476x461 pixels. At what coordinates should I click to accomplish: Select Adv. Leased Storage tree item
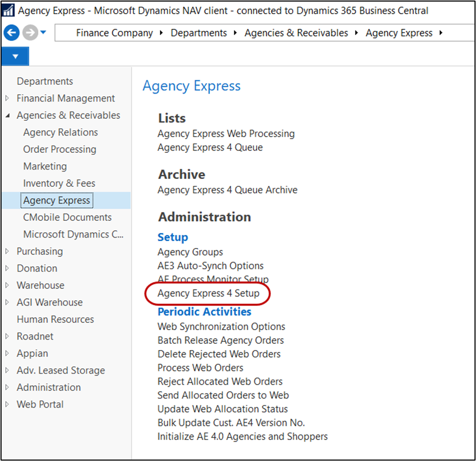(x=61, y=370)
